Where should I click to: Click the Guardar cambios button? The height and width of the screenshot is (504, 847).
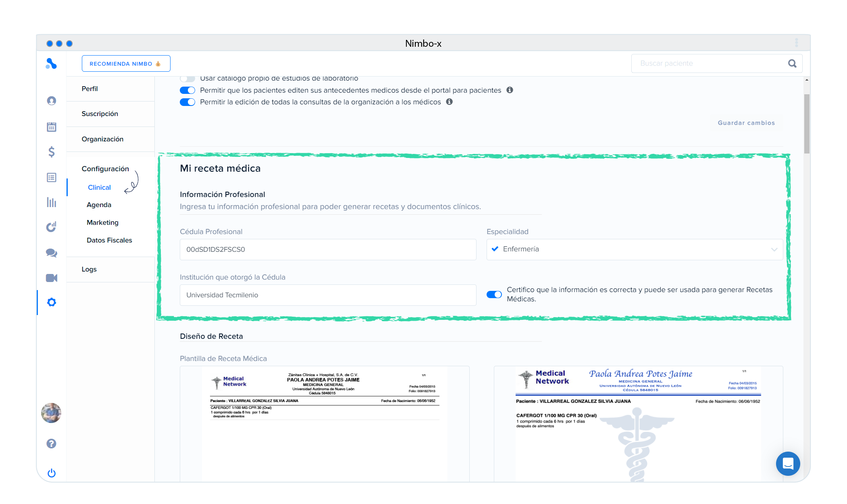click(x=746, y=123)
